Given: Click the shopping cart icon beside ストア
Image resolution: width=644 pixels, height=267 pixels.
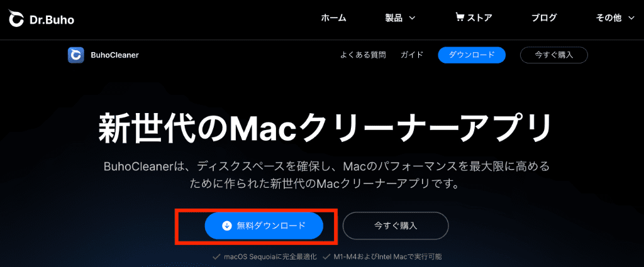Looking at the screenshot, I should (459, 17).
